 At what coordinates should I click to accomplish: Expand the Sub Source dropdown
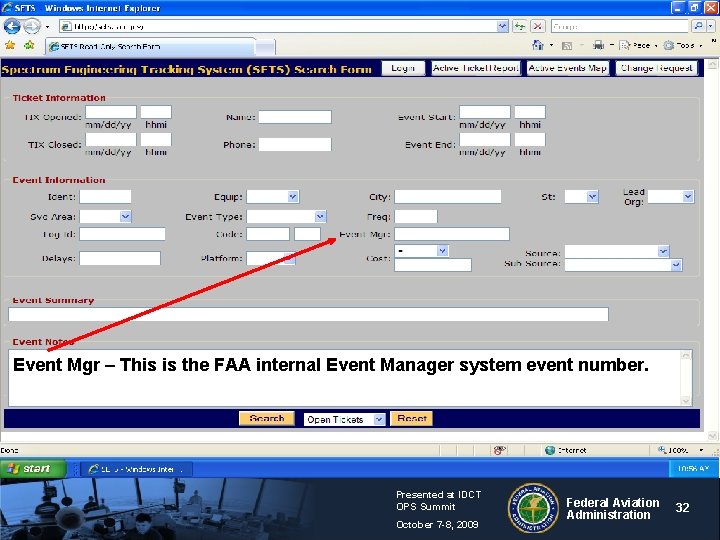coord(676,265)
